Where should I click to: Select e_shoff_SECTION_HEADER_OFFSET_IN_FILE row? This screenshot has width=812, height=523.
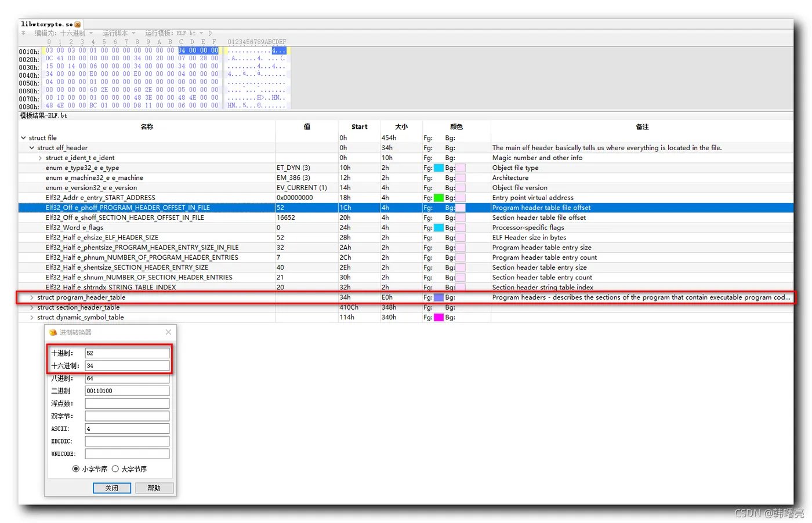[x=406, y=217]
